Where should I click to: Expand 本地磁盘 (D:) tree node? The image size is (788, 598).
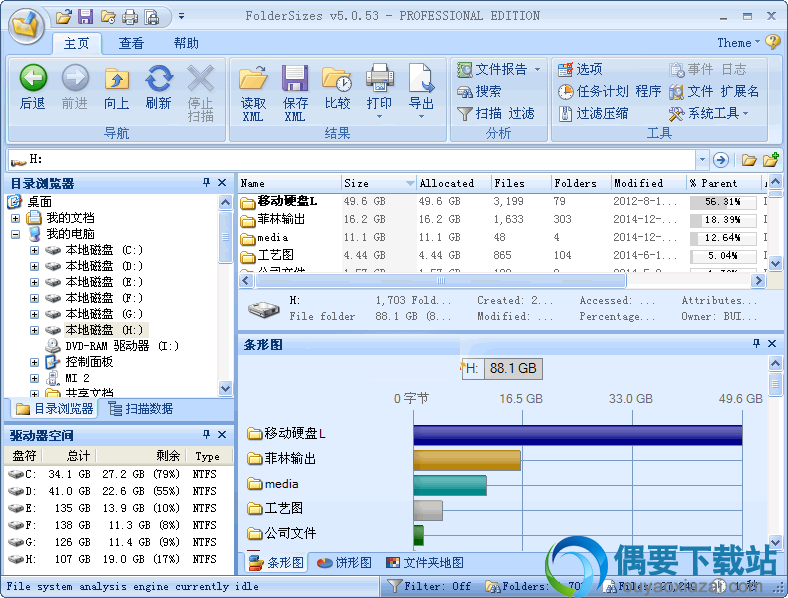click(x=34, y=266)
